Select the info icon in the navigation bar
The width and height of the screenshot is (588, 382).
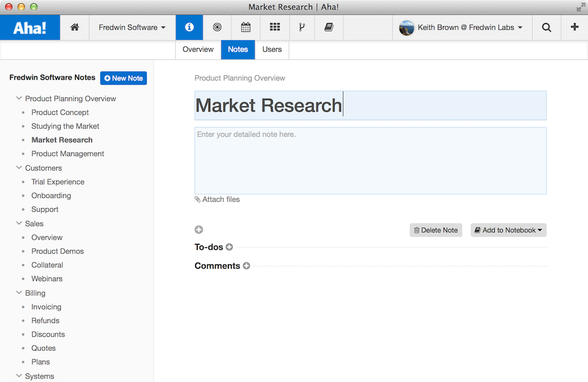pyautogui.click(x=190, y=28)
